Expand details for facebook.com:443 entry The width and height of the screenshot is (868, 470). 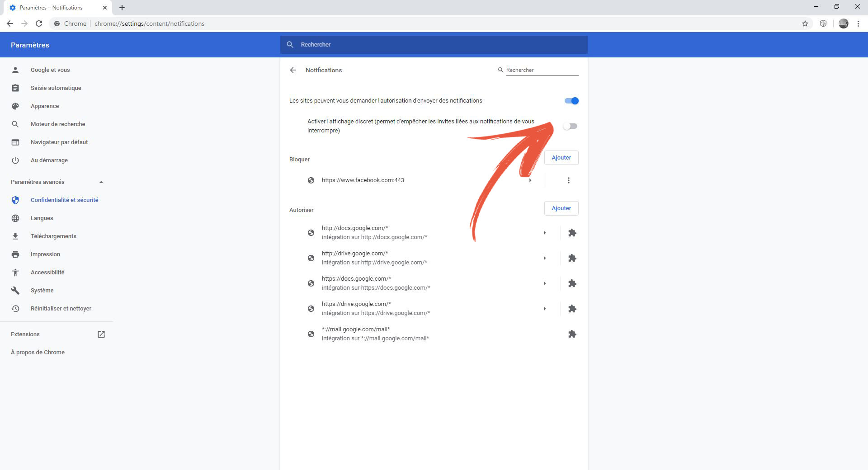[x=530, y=180]
